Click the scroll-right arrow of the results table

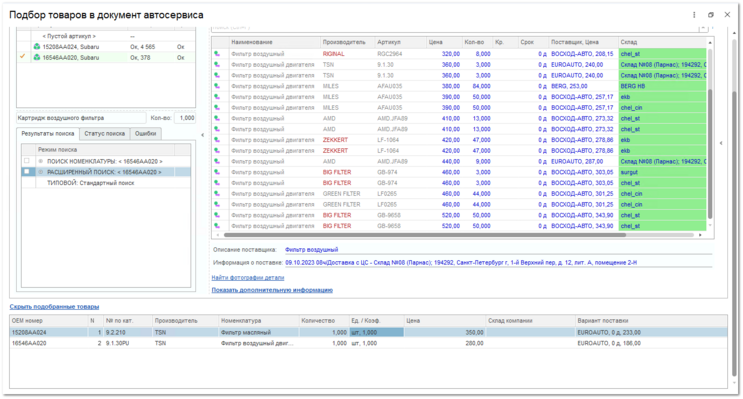click(700, 235)
